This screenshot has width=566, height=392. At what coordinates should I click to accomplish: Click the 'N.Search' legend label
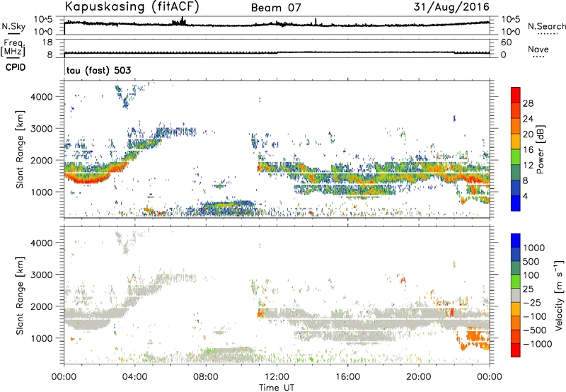546,26
